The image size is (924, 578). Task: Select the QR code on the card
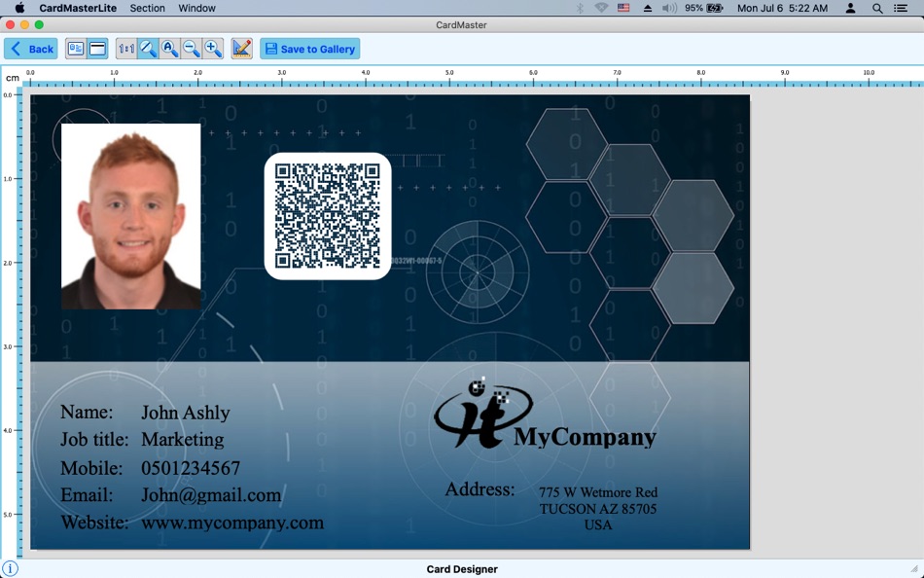(328, 216)
